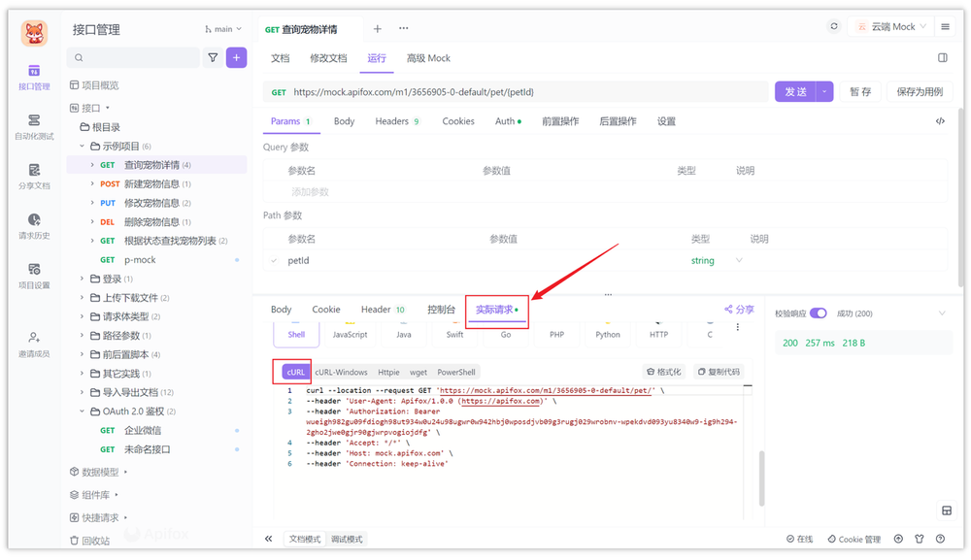The image size is (971, 560).
Task: Open the 分享文档 sidebar section
Action: (34, 177)
